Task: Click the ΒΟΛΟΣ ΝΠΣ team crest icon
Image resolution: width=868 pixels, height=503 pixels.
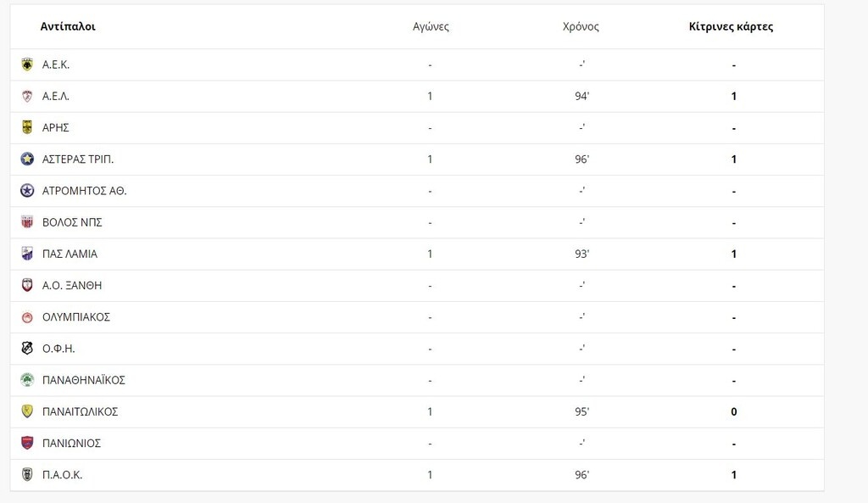Action: tap(27, 222)
